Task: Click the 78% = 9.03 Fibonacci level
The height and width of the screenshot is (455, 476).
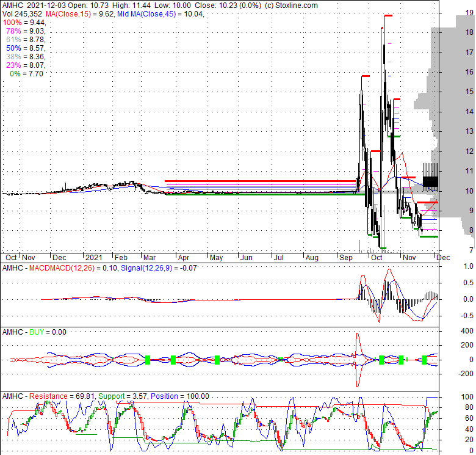Action: [x=26, y=31]
